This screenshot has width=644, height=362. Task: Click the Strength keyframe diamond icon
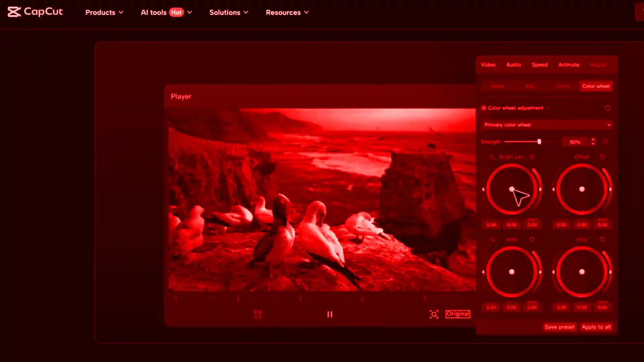[605, 142]
